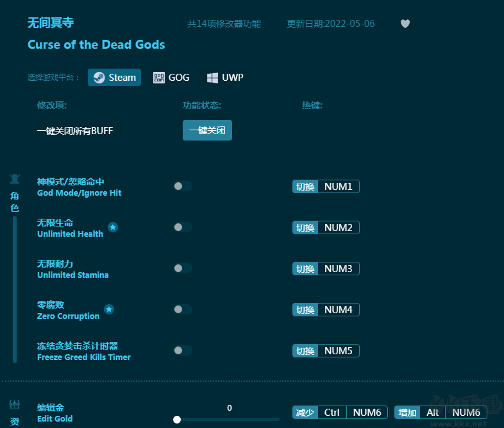The width and height of the screenshot is (504, 428).
Task: Click the Steam logo icon
Action: coord(99,78)
